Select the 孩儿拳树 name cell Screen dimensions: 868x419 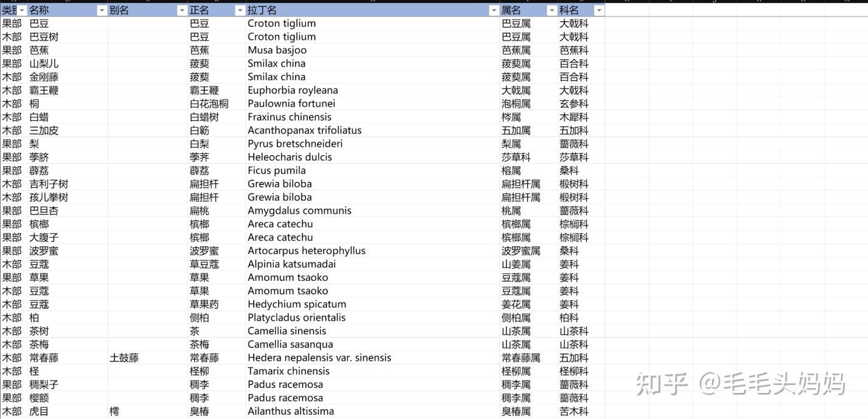[67, 197]
